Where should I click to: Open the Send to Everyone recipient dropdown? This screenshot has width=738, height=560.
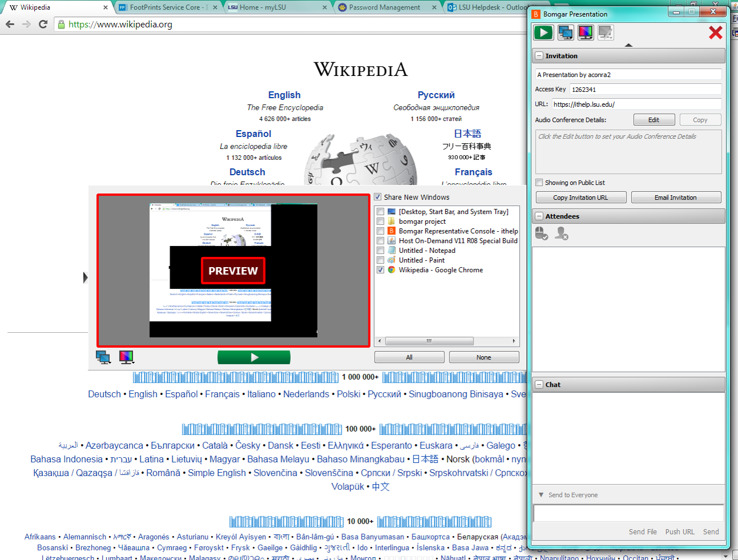(x=541, y=495)
